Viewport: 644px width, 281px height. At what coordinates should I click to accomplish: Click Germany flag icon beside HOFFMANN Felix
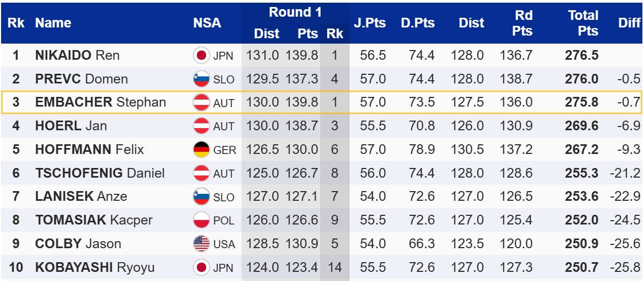pyautogui.click(x=201, y=150)
